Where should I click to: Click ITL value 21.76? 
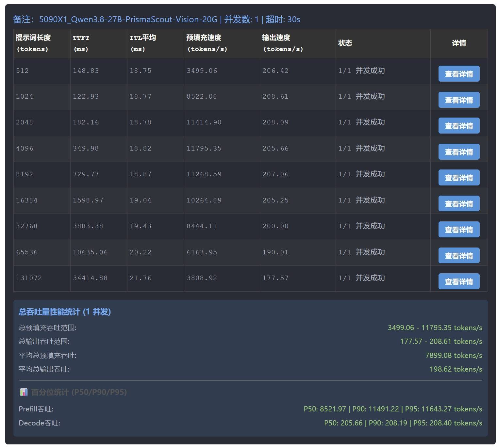click(x=141, y=278)
